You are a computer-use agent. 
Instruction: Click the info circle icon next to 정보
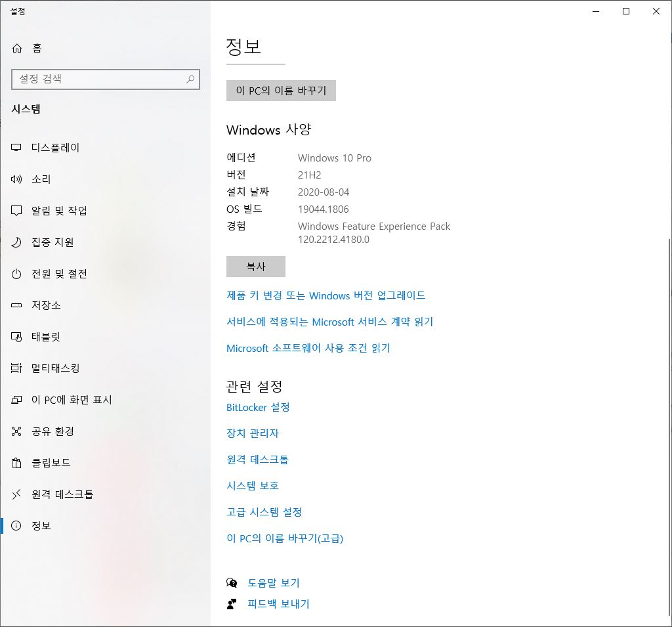point(16,526)
